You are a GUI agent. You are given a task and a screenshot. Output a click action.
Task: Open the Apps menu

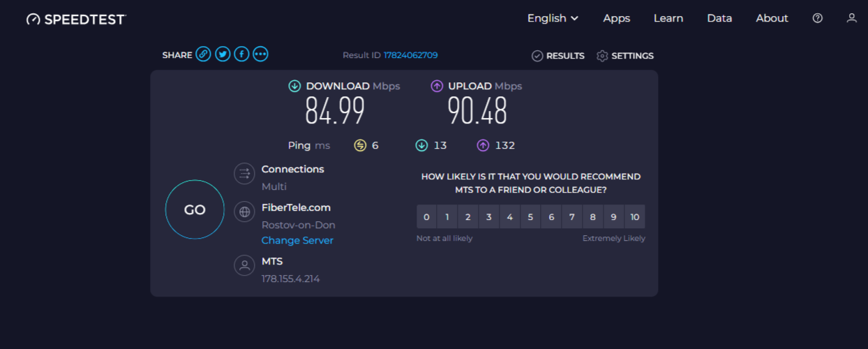(x=617, y=18)
